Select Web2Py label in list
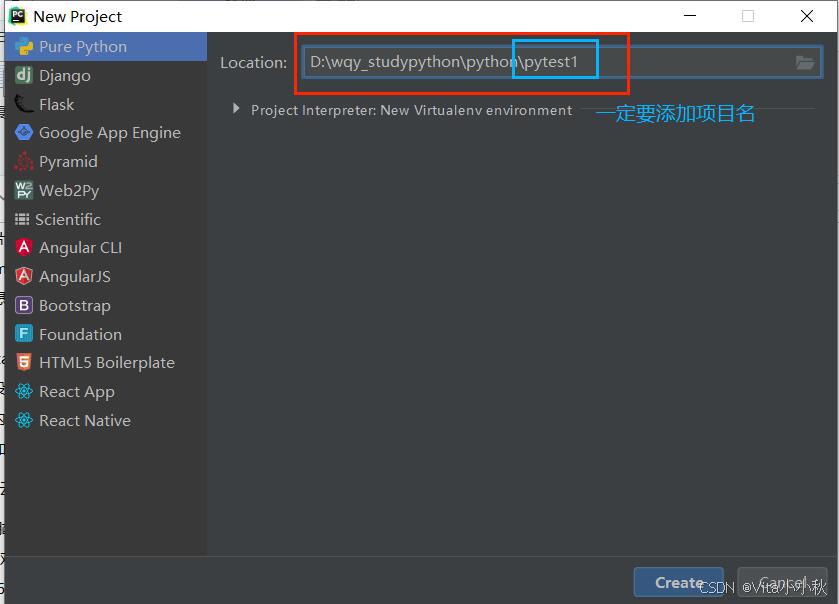Viewport: 839px width, 604px height. click(69, 190)
